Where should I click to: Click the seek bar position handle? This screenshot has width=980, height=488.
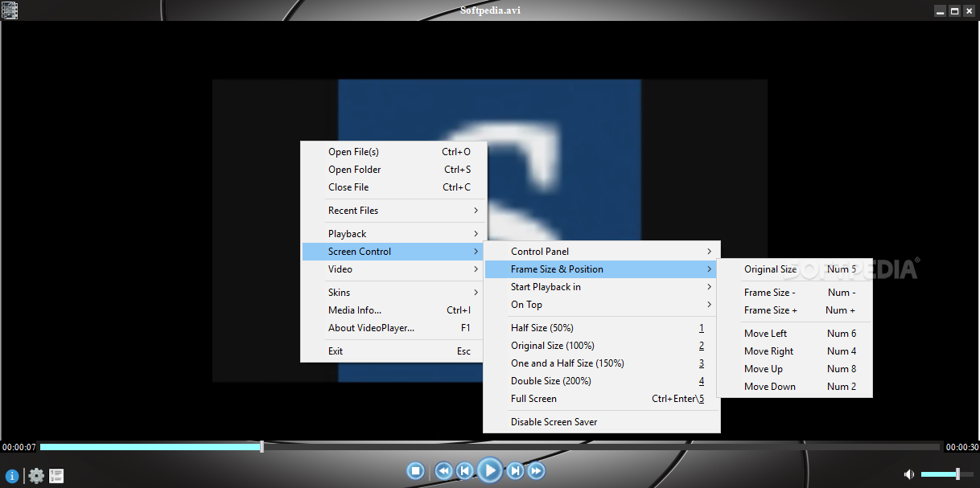coord(261,446)
